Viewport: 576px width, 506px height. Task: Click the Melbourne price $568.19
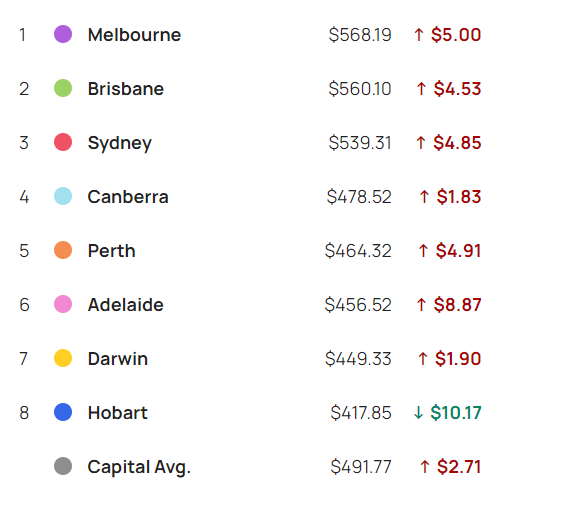pyautogui.click(x=360, y=35)
